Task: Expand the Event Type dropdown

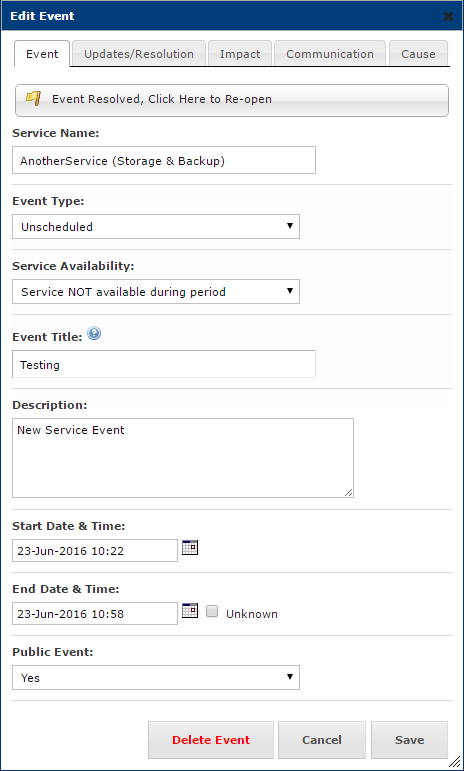Action: click(x=156, y=227)
